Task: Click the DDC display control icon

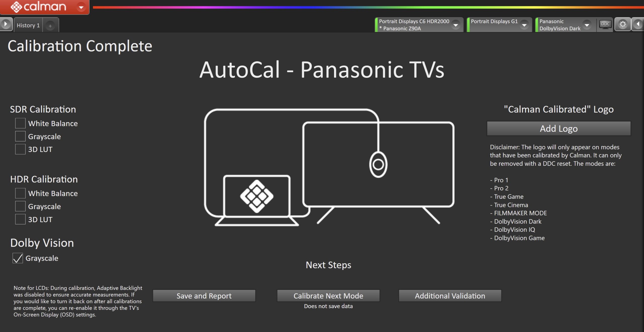Action: pyautogui.click(x=605, y=24)
